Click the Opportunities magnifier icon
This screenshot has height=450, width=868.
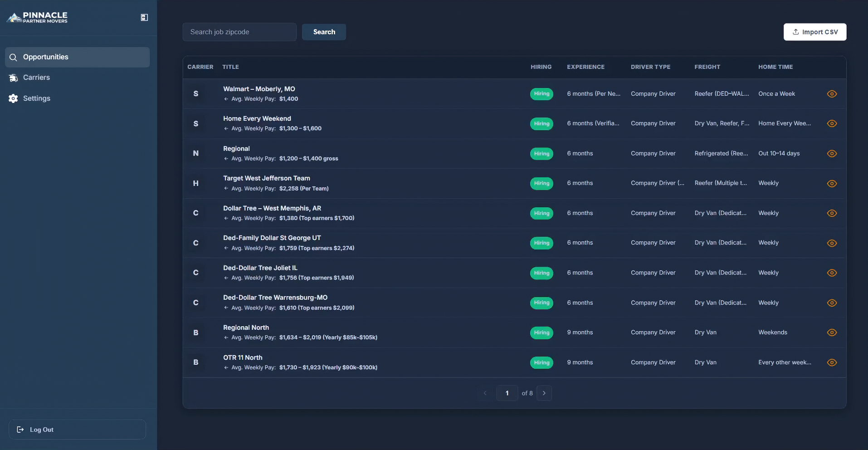click(13, 57)
